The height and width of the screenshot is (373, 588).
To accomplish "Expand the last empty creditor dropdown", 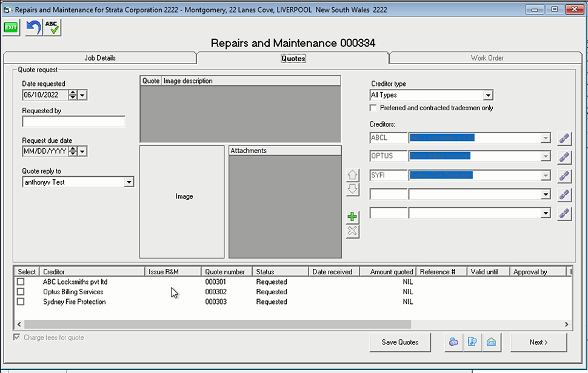I will tap(546, 214).
